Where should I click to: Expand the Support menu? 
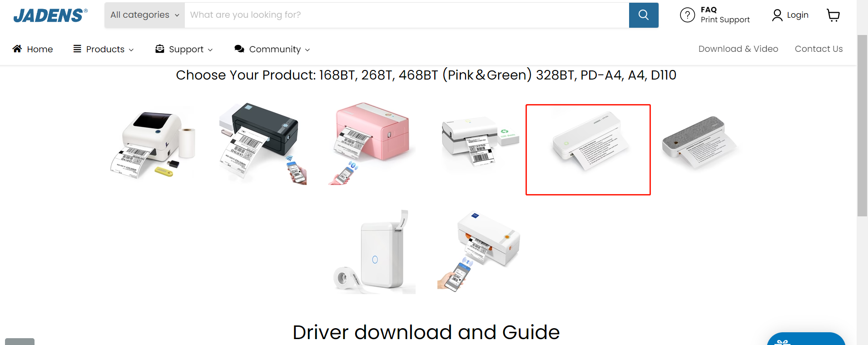184,49
